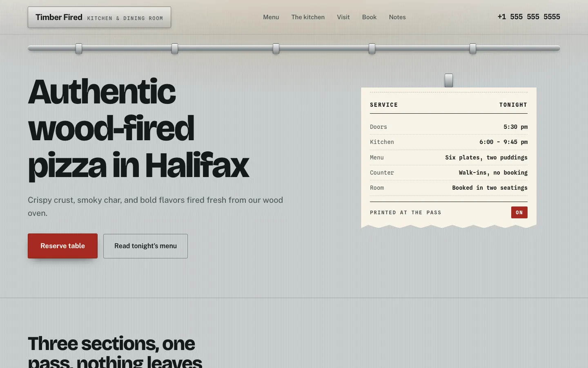
Task: Open Read tonight's menu
Action: (x=145, y=246)
